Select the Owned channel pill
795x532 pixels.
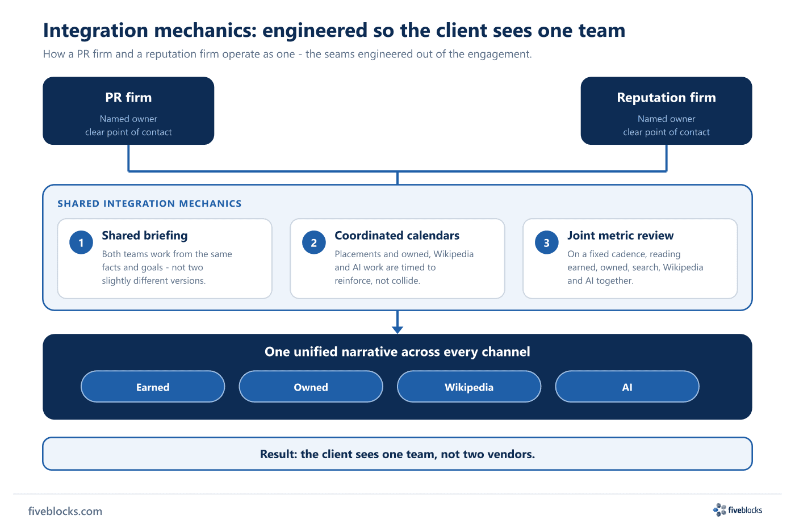[x=311, y=387]
